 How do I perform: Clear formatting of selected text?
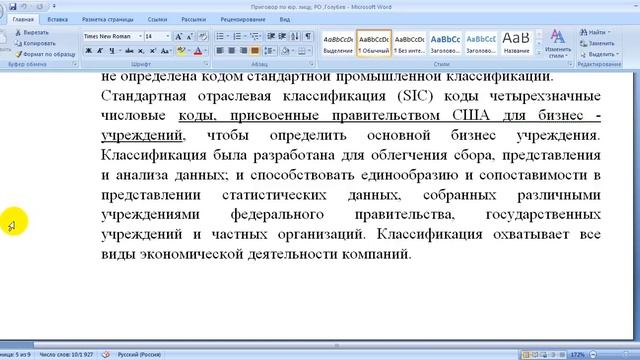pos(203,36)
